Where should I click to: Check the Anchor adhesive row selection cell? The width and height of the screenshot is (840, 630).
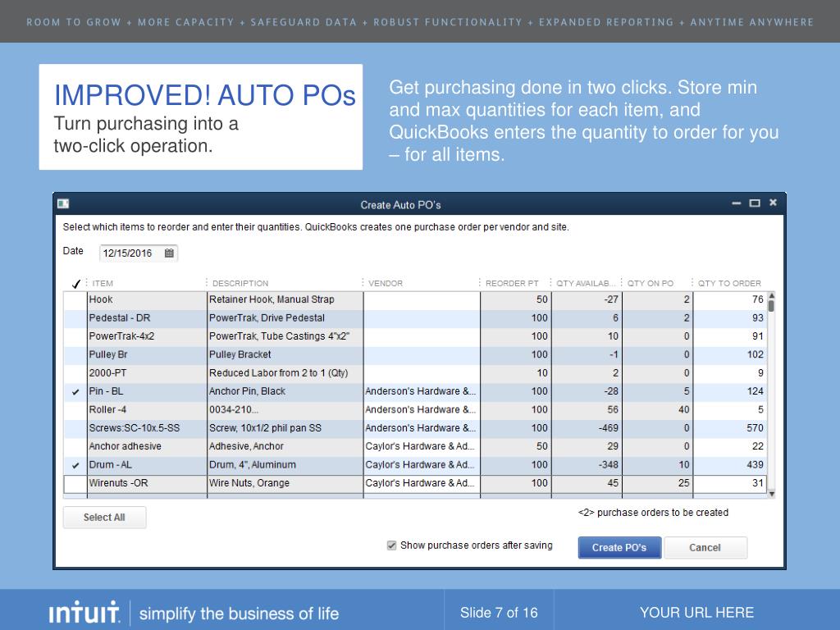click(75, 446)
